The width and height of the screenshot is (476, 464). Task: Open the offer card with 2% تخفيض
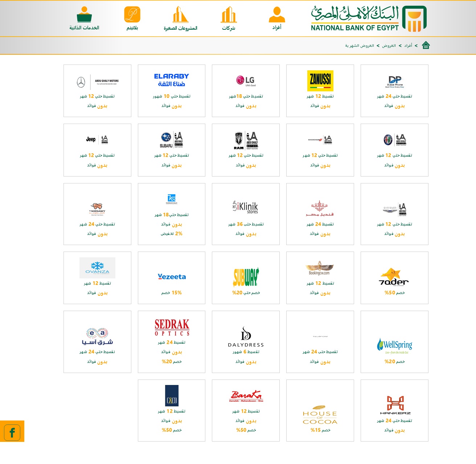pyautogui.click(x=172, y=214)
